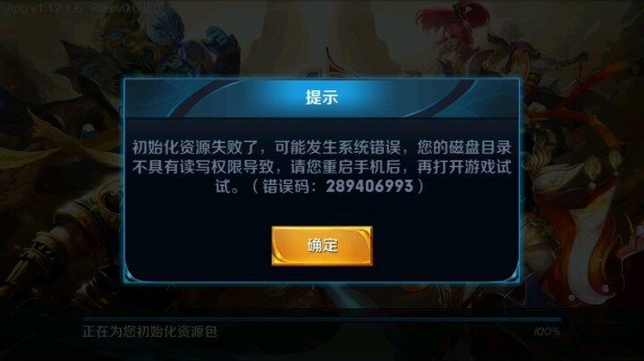
Task: Click the error code 289406993
Action: coord(369,186)
